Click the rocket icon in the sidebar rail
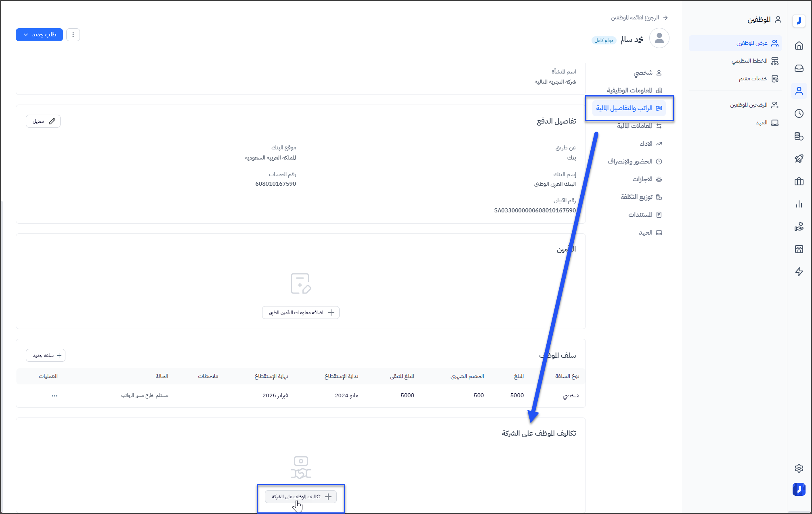The width and height of the screenshot is (812, 514). pyautogui.click(x=799, y=159)
